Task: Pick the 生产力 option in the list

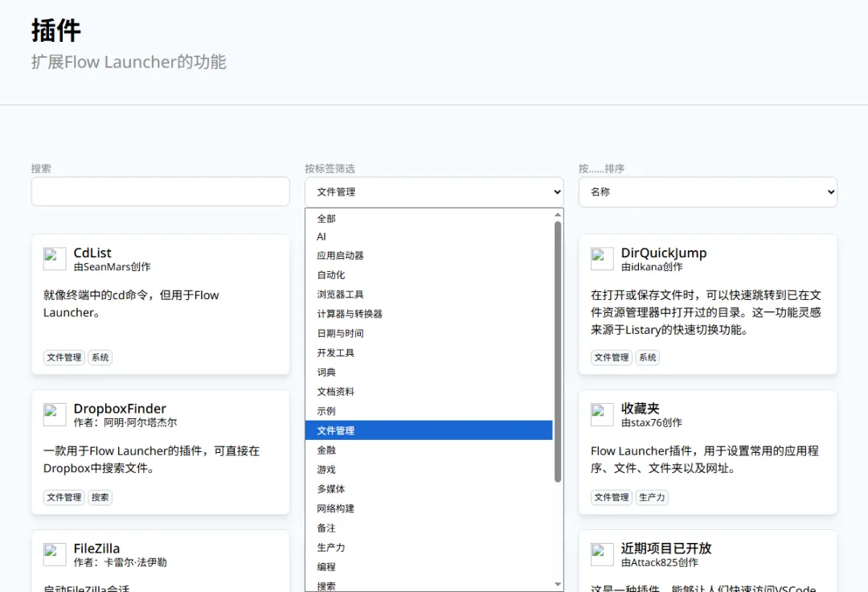Action: pyautogui.click(x=429, y=547)
